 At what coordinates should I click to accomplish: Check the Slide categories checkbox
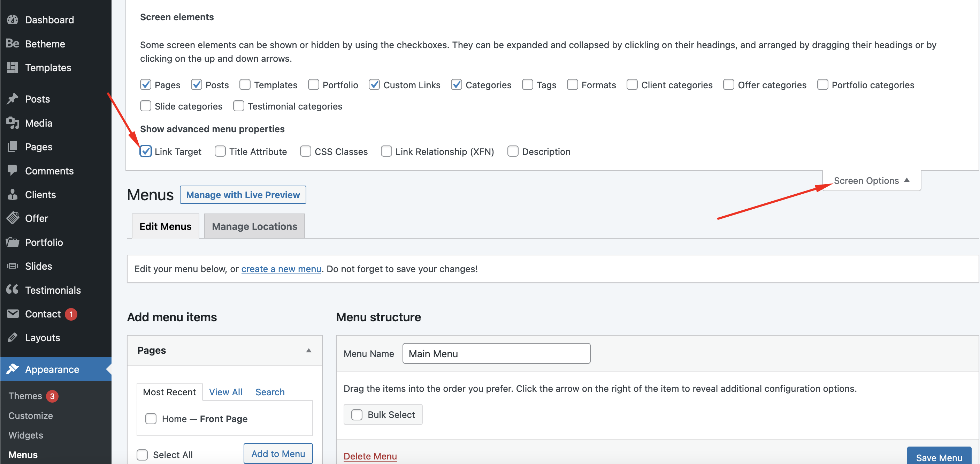(146, 106)
